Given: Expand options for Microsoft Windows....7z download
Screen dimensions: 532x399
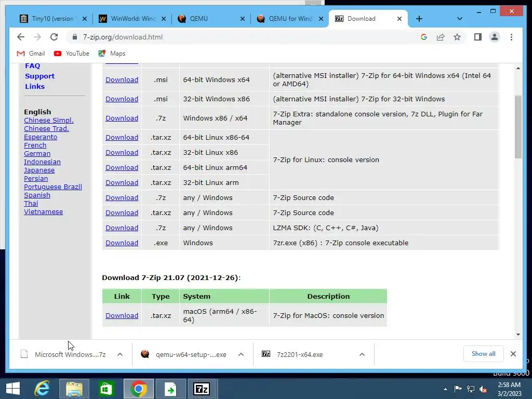Looking at the screenshot, I should (x=120, y=354).
